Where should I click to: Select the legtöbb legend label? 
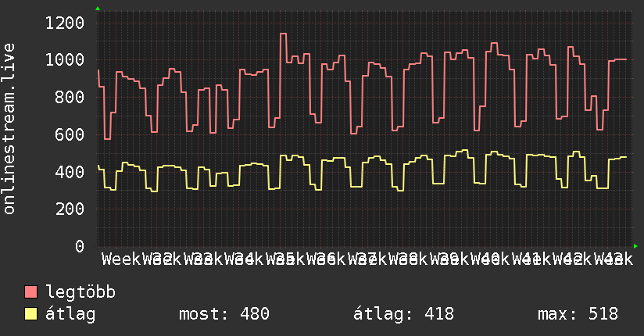(x=80, y=292)
